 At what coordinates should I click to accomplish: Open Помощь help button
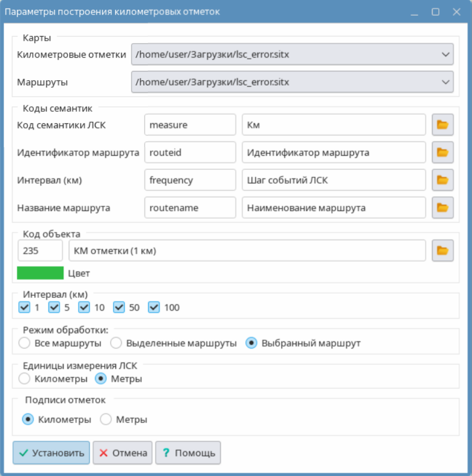point(188,453)
